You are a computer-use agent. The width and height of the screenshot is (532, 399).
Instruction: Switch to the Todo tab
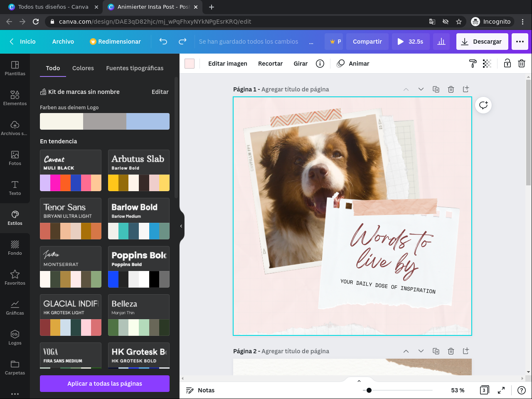[53, 68]
